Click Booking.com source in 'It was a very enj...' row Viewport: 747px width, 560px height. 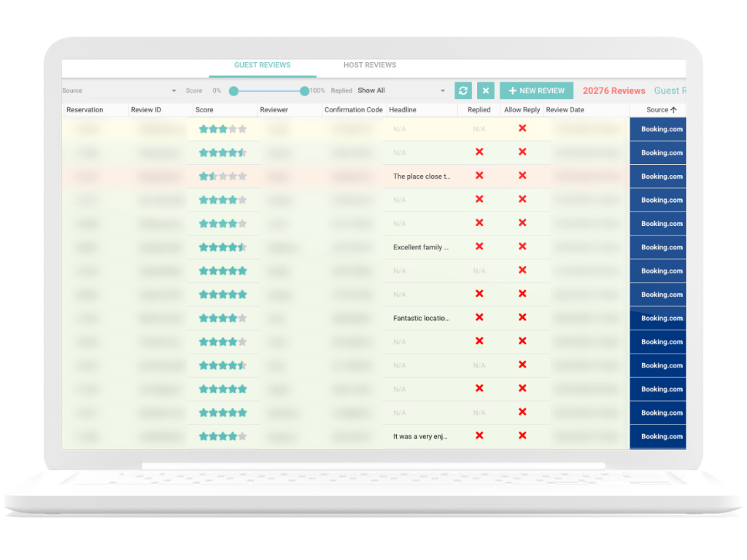point(658,436)
